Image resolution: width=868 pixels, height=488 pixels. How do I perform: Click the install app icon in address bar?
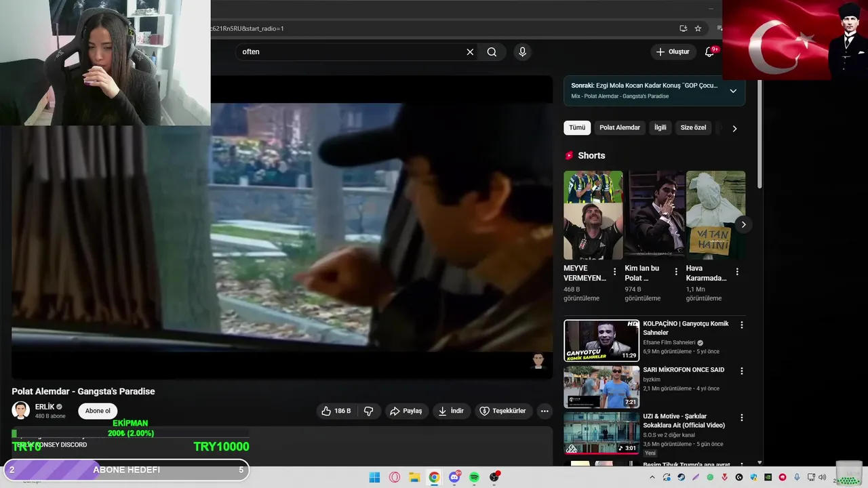(683, 28)
